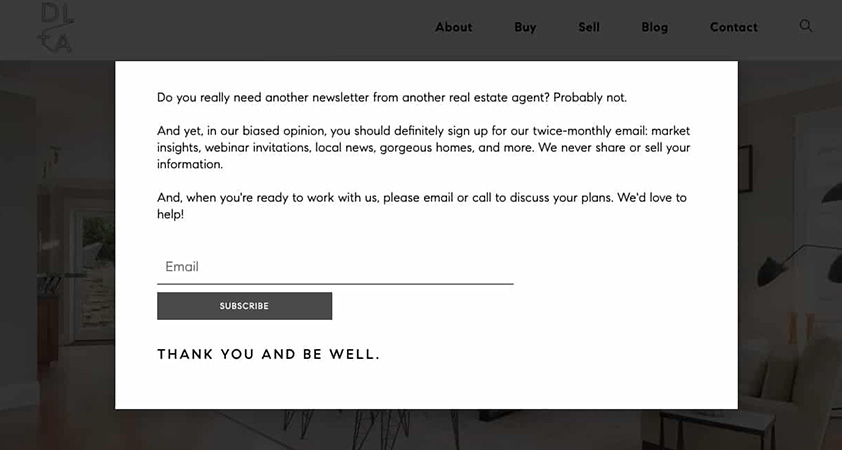842x450 pixels.
Task: Click the framed picture on right wall
Action: (745, 168)
